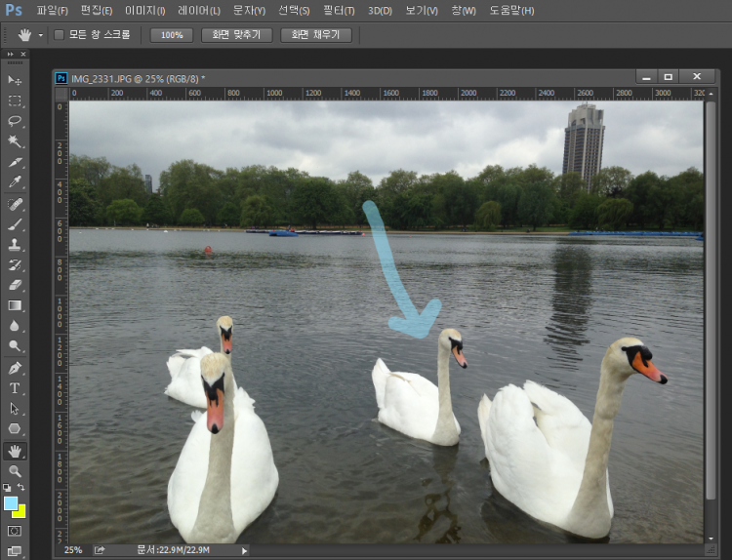Click the 화면 맞추기 button
Screen dimensions: 732x560
coord(236,34)
